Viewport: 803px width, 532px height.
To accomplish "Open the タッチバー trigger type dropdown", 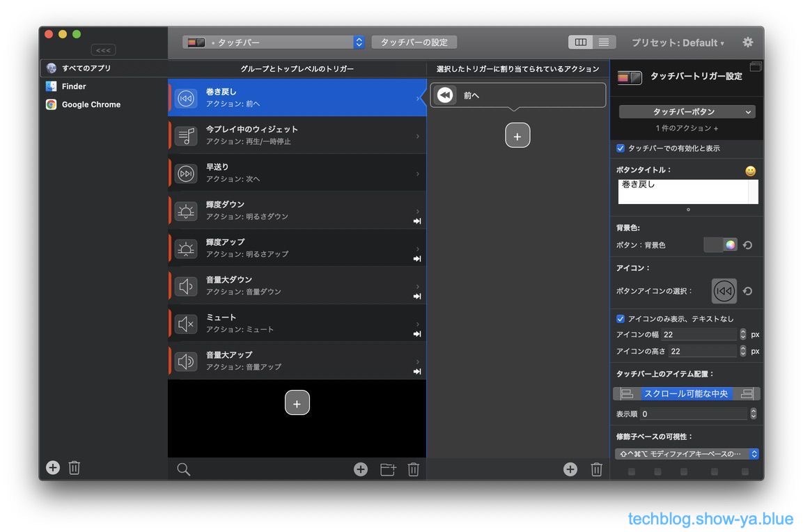I will pyautogui.click(x=273, y=42).
